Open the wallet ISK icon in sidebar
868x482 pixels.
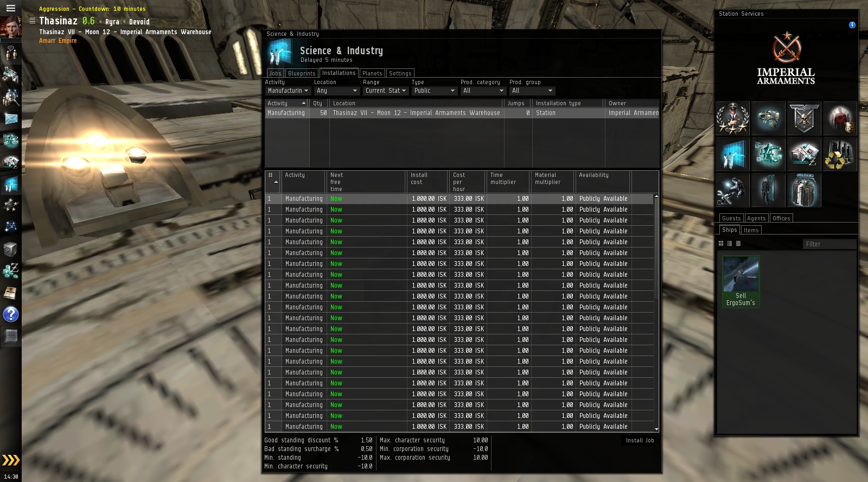click(11, 270)
